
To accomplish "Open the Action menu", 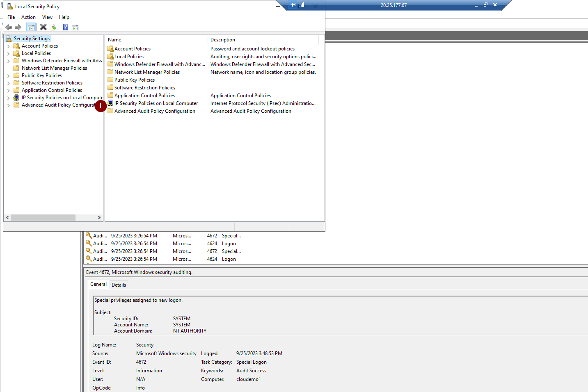I will click(28, 17).
